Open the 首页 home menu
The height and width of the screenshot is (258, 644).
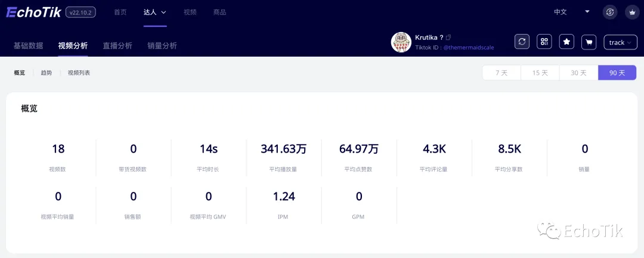pyautogui.click(x=120, y=13)
